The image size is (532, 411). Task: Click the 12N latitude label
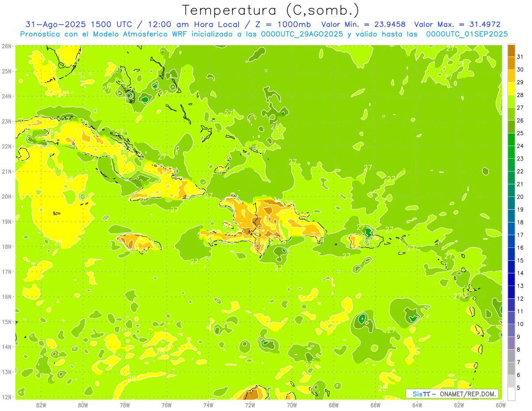[x=7, y=397]
